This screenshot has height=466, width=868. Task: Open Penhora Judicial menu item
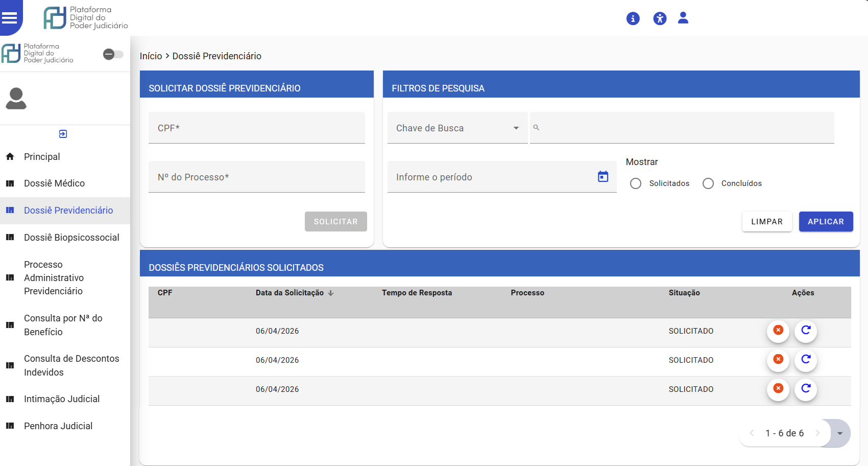(65, 426)
